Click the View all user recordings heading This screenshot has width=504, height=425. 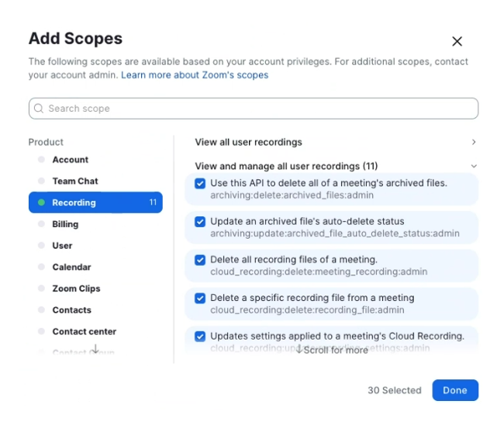(248, 142)
